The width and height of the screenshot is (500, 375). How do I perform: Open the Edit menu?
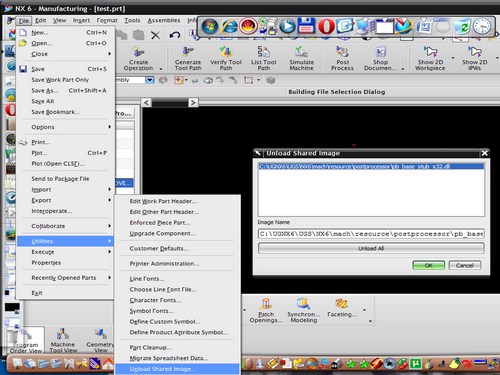(x=41, y=21)
